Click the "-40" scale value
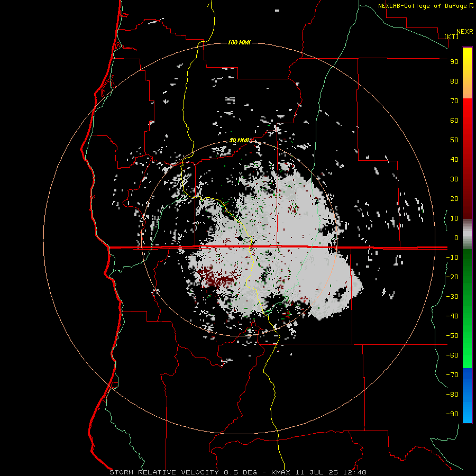 tap(452, 316)
